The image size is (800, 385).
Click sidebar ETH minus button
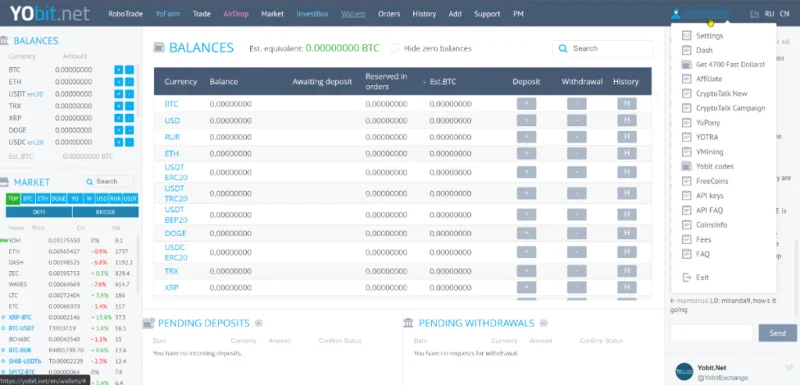[130, 82]
